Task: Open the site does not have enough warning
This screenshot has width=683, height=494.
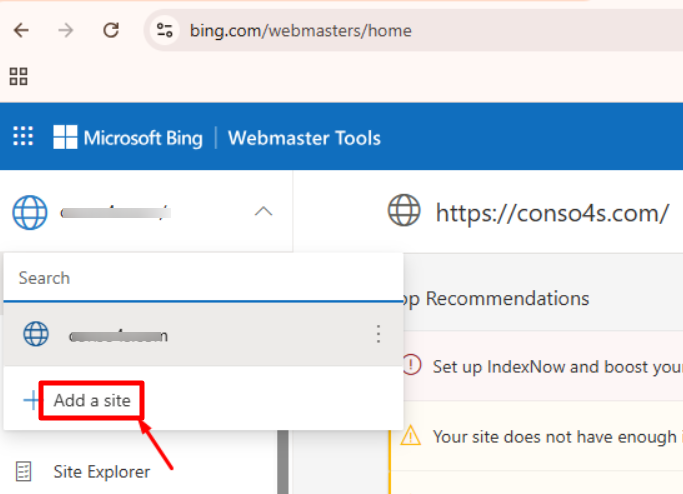Action: click(555, 436)
